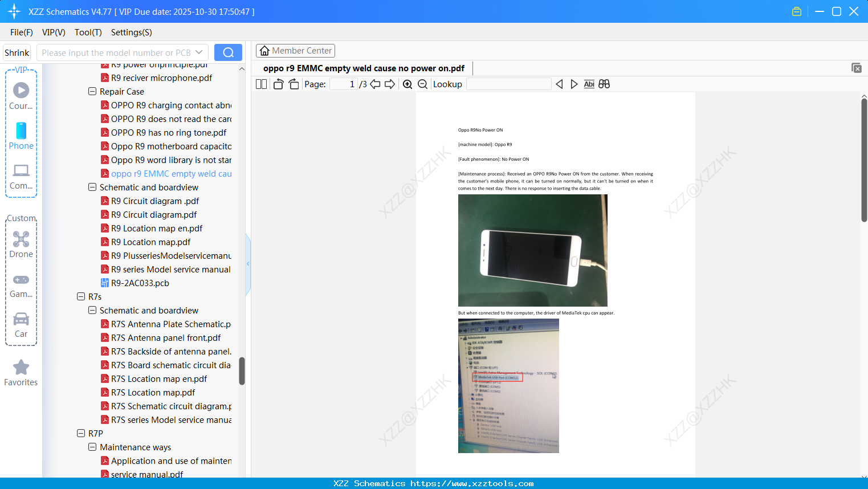Open the Game console category

[x=21, y=285]
